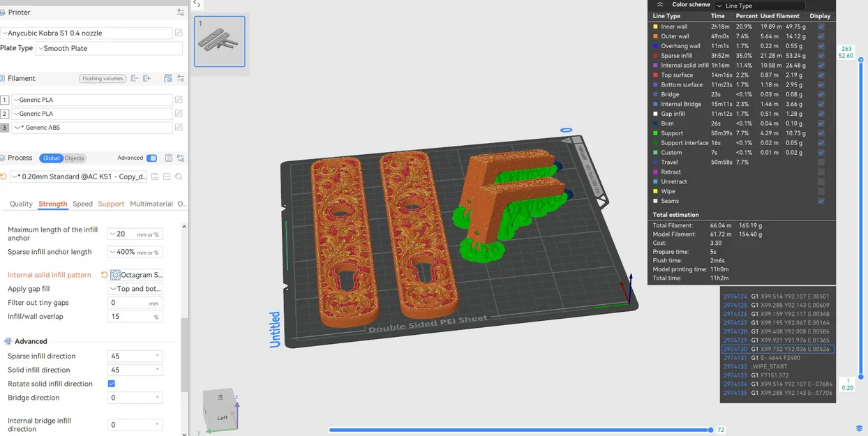
Task: Open the printer preset dropdown
Action: coord(87,33)
